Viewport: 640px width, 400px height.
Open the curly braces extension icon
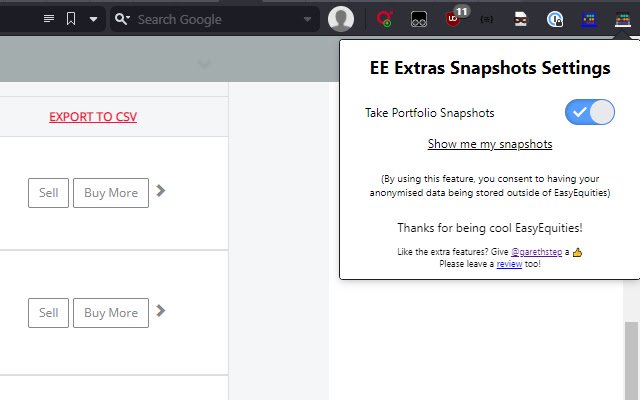(x=487, y=19)
